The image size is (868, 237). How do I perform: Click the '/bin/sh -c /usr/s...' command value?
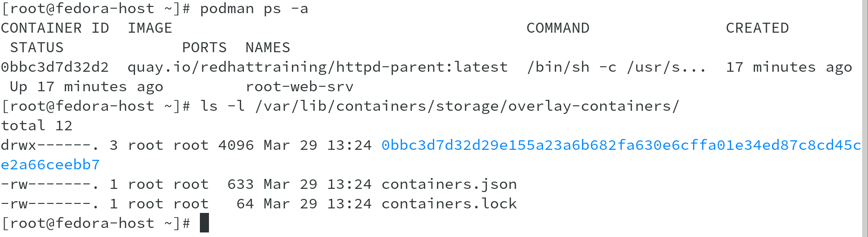pyautogui.click(x=616, y=67)
